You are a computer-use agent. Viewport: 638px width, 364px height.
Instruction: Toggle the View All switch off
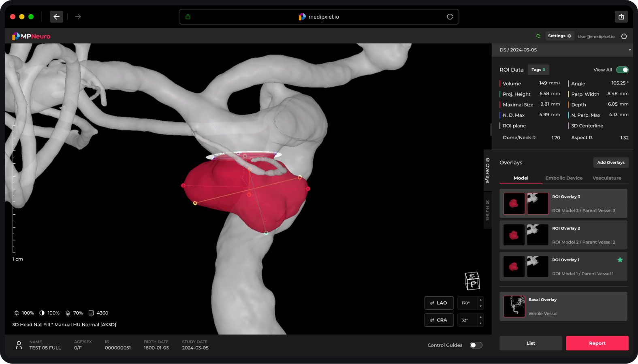[x=622, y=70]
